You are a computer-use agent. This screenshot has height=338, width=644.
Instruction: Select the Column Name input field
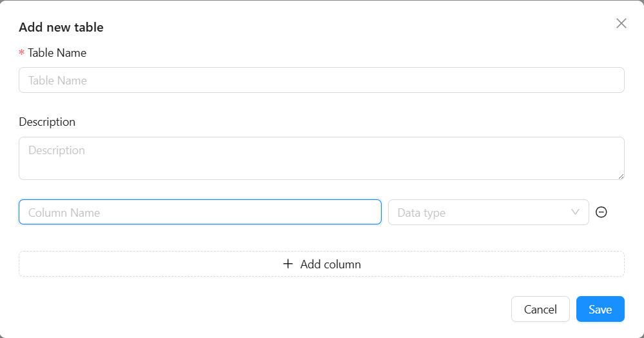click(200, 212)
